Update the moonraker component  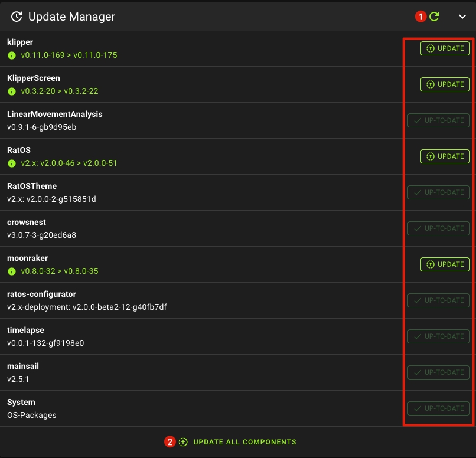tap(445, 264)
